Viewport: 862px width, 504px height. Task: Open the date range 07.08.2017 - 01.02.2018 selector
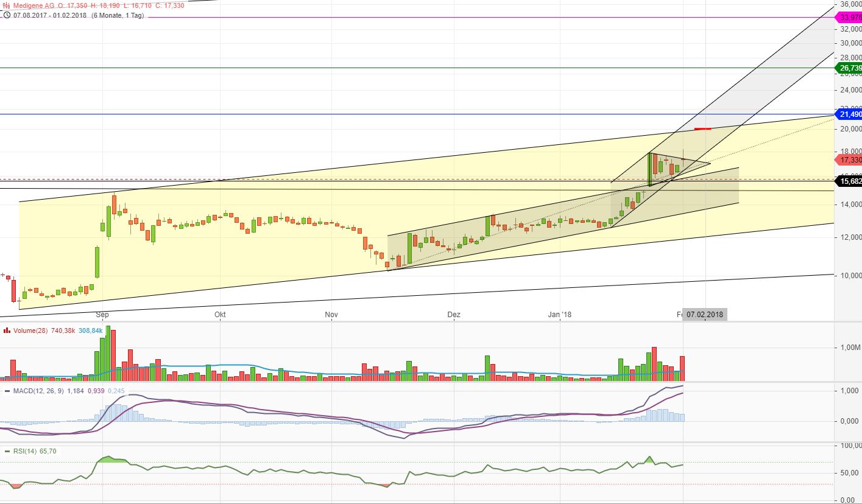click(49, 16)
